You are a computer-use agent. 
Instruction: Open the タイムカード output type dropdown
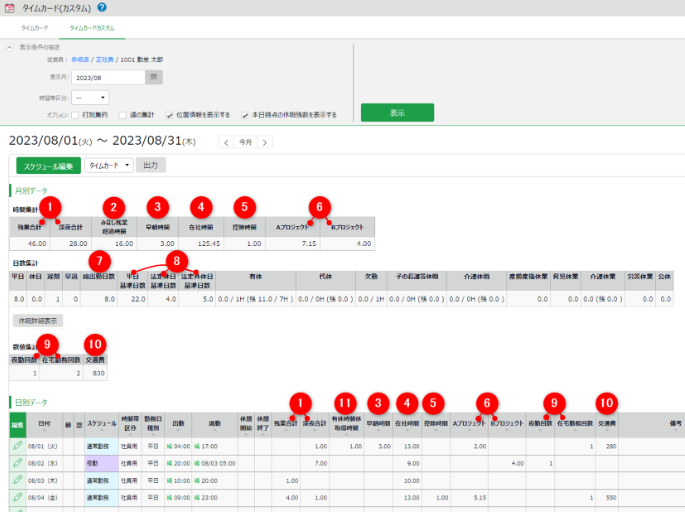pos(109,165)
